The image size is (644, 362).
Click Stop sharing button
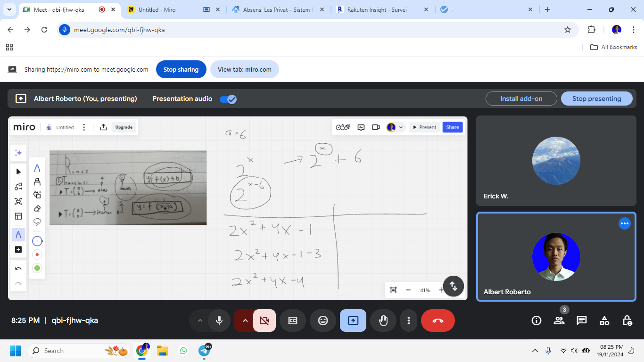(181, 69)
